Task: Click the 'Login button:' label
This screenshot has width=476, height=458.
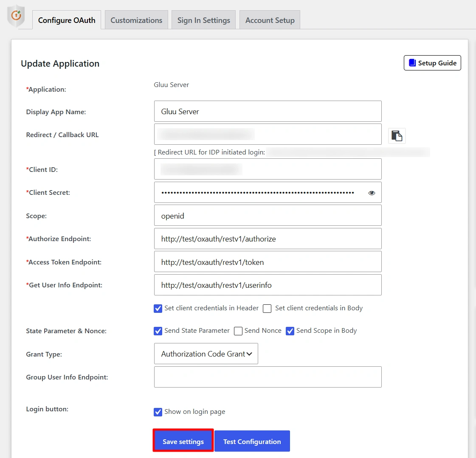Action: (x=47, y=409)
